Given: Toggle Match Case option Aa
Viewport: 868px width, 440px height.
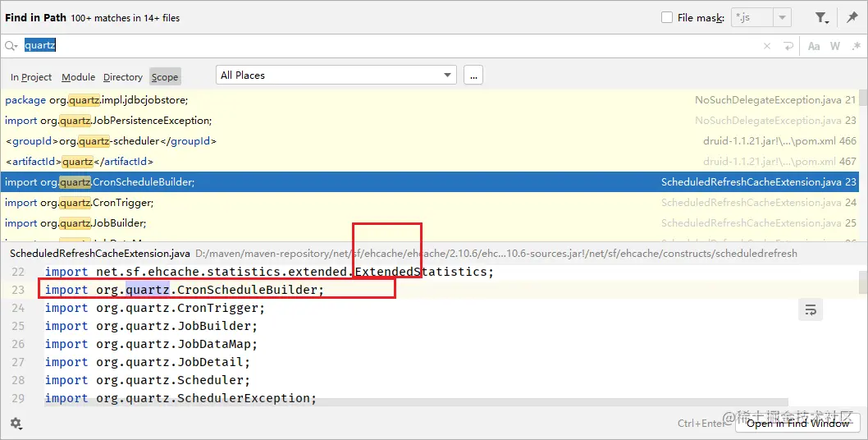Looking at the screenshot, I should 814,46.
